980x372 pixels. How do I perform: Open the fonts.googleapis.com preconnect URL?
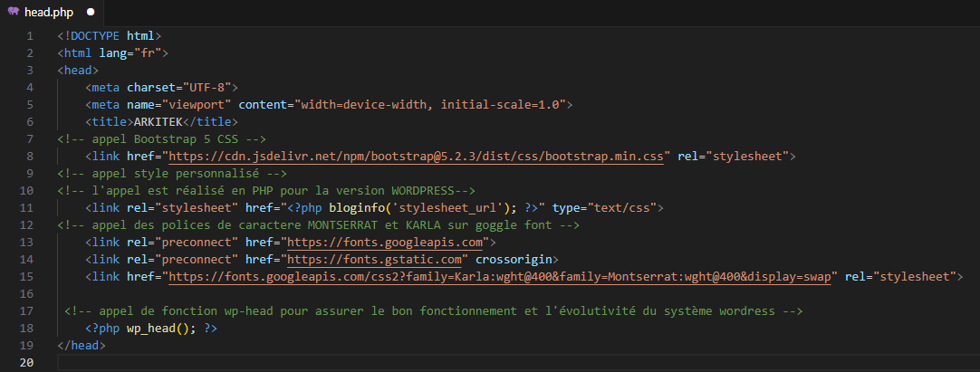(x=387, y=242)
